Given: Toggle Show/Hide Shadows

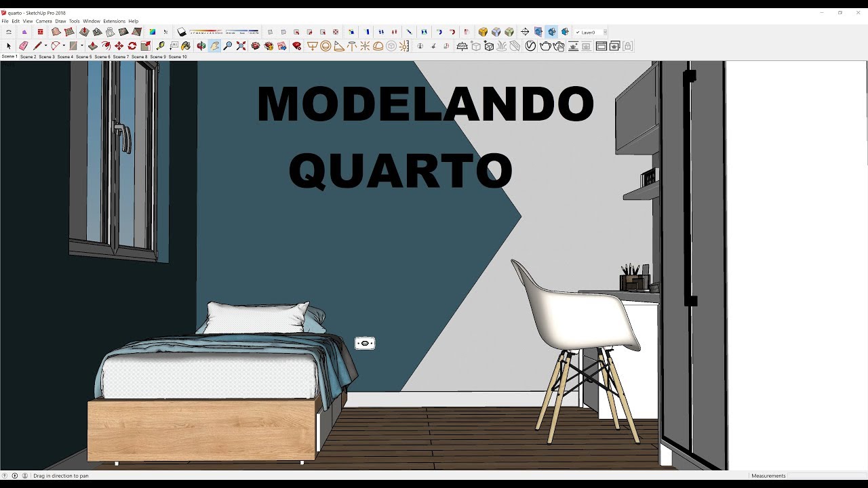Looking at the screenshot, I should click(x=182, y=32).
